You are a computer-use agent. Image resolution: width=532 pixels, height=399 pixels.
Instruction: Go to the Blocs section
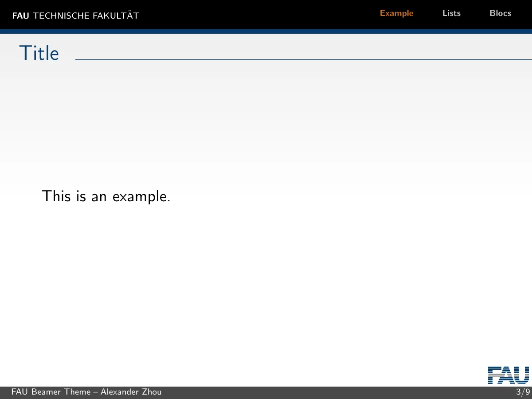(500, 13)
